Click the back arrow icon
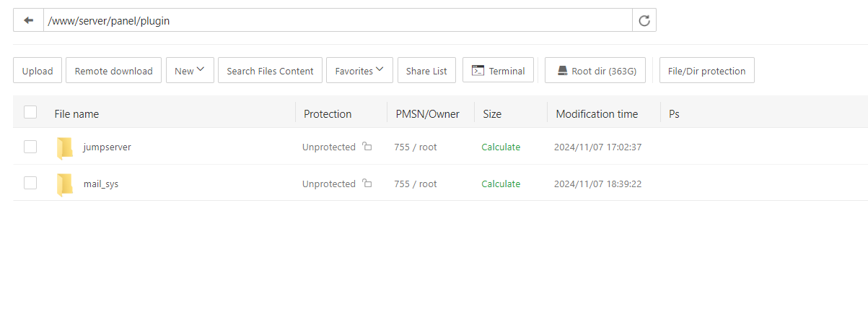This screenshot has width=868, height=323. pos(28,20)
